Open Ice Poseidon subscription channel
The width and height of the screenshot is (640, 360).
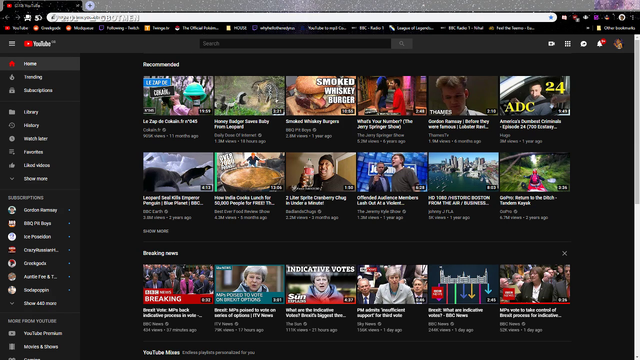pos(40,237)
